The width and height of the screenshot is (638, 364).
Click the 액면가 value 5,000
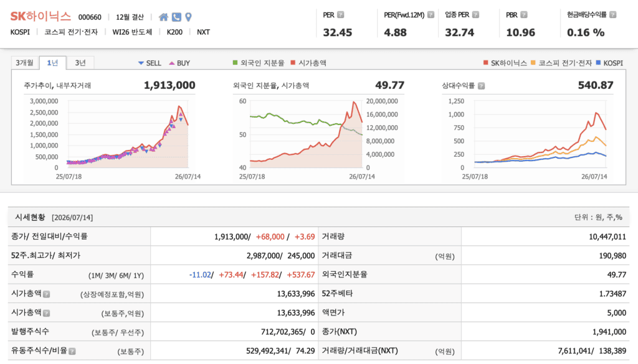616,313
